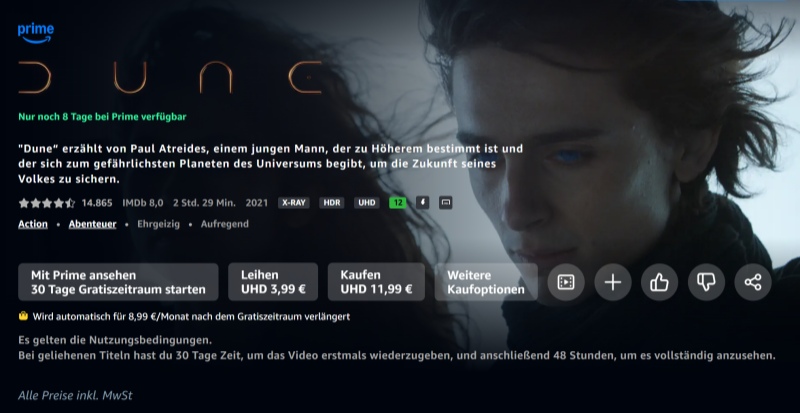
Task: Like the movie with the thumbs-up icon
Action: tap(659, 282)
